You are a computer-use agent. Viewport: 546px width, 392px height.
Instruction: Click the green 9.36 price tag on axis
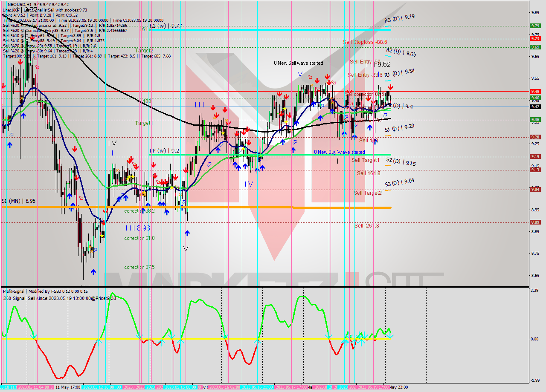point(535,120)
